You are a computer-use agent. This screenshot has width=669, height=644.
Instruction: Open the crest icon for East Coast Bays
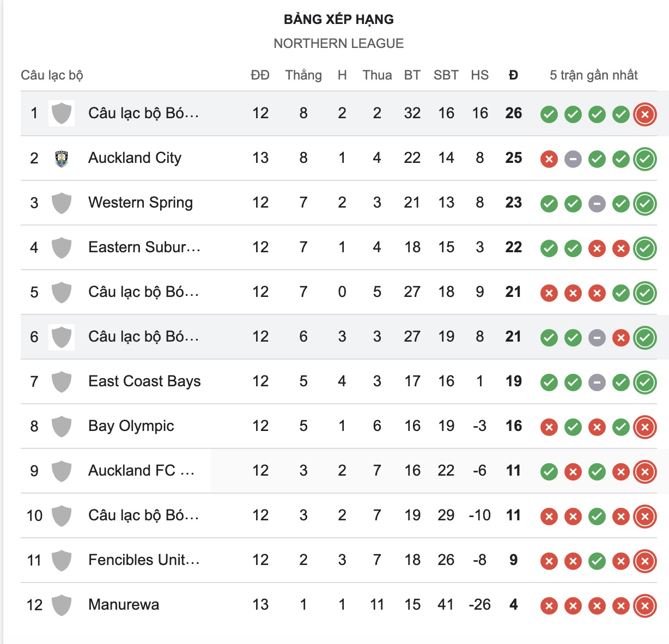coord(62,382)
